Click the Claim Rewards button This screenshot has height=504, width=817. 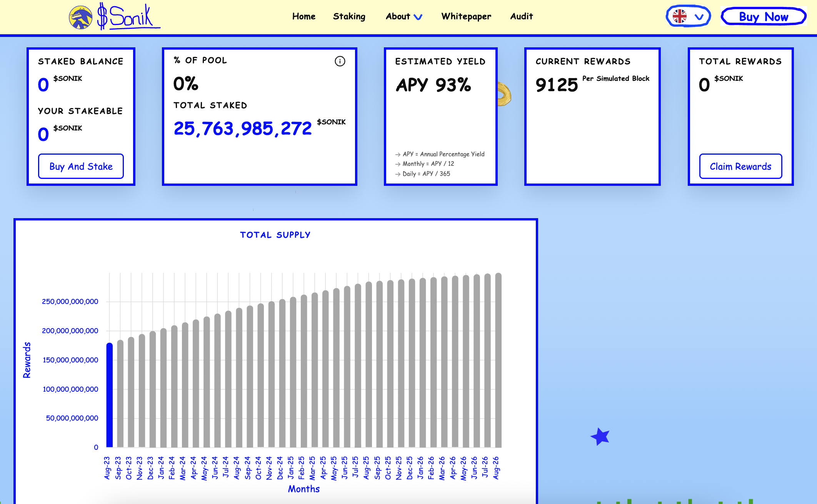click(x=740, y=166)
